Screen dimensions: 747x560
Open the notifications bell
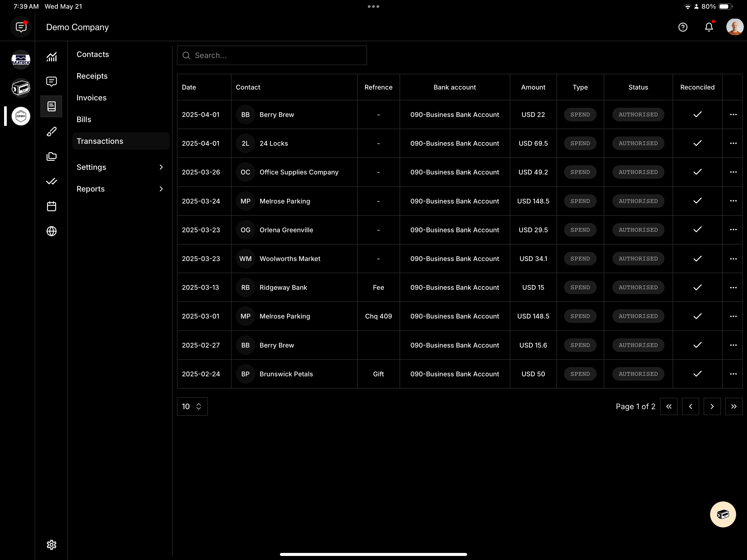tap(709, 27)
